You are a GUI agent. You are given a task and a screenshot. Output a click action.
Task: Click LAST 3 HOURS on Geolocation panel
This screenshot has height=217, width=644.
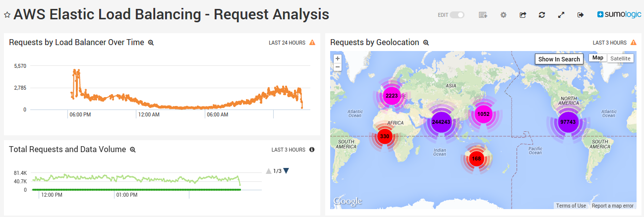point(610,43)
